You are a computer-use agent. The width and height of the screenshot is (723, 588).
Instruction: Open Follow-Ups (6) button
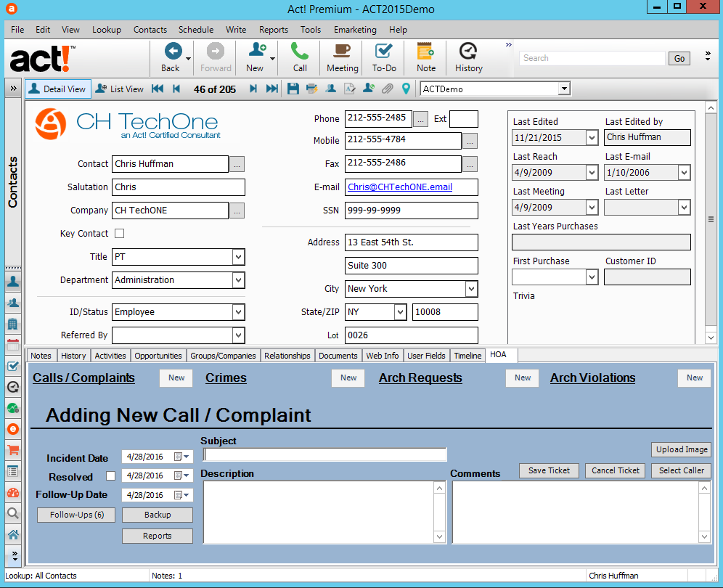76,515
